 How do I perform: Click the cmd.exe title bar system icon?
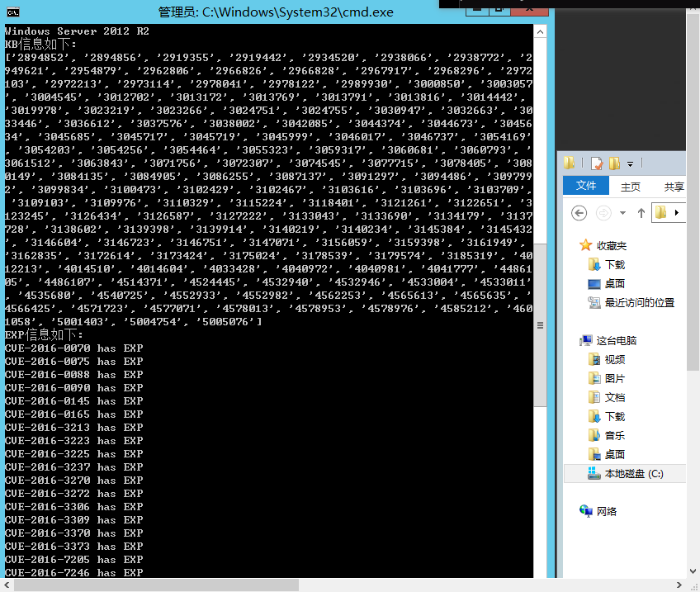pos(13,12)
